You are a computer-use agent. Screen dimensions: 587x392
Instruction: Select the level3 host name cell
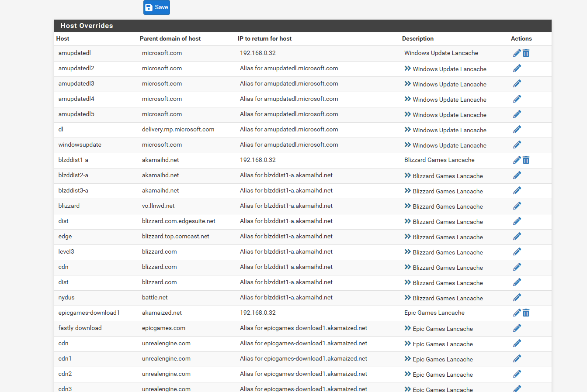66,251
